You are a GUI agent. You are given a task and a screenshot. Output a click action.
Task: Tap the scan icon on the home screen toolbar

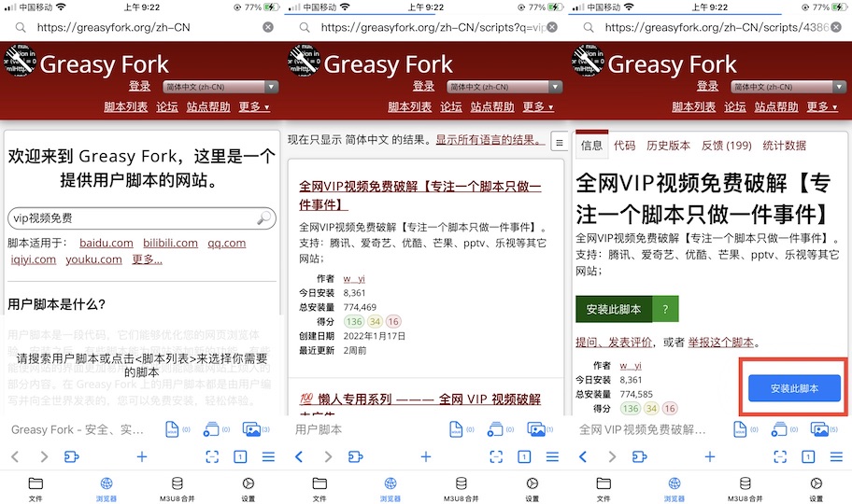[212, 456]
